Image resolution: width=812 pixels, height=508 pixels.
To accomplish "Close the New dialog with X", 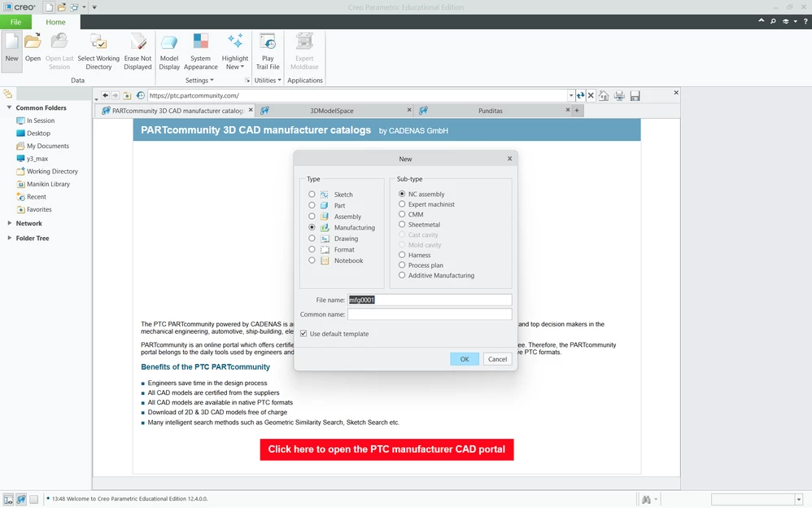I will 509,159.
